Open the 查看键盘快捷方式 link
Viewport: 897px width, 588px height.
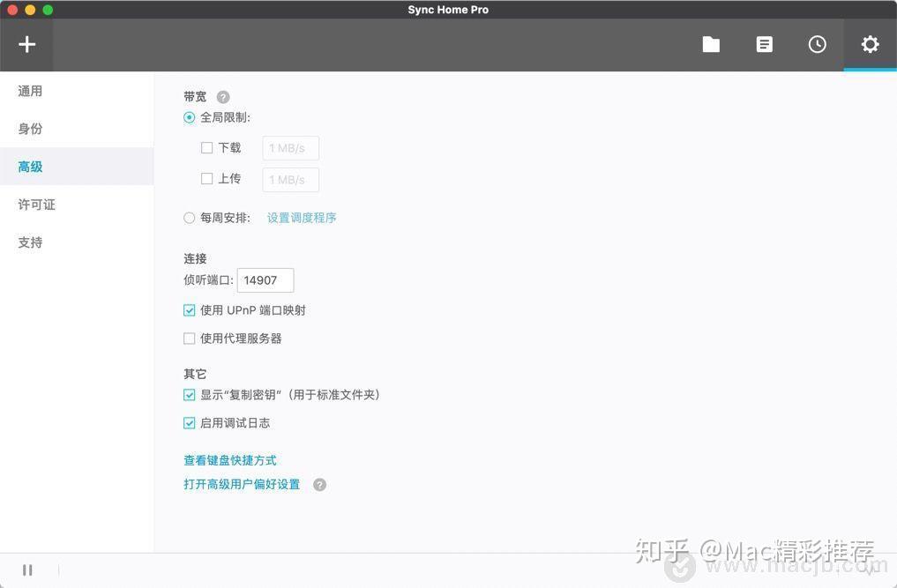point(230,460)
